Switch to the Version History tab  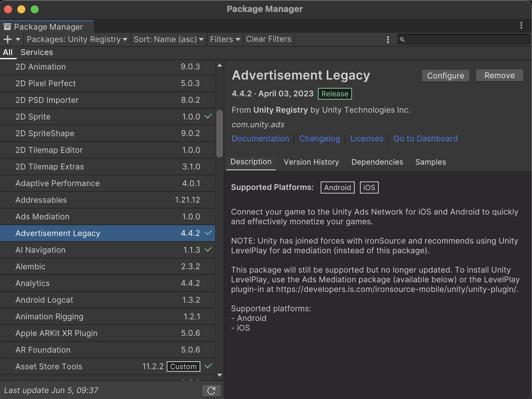click(x=311, y=162)
